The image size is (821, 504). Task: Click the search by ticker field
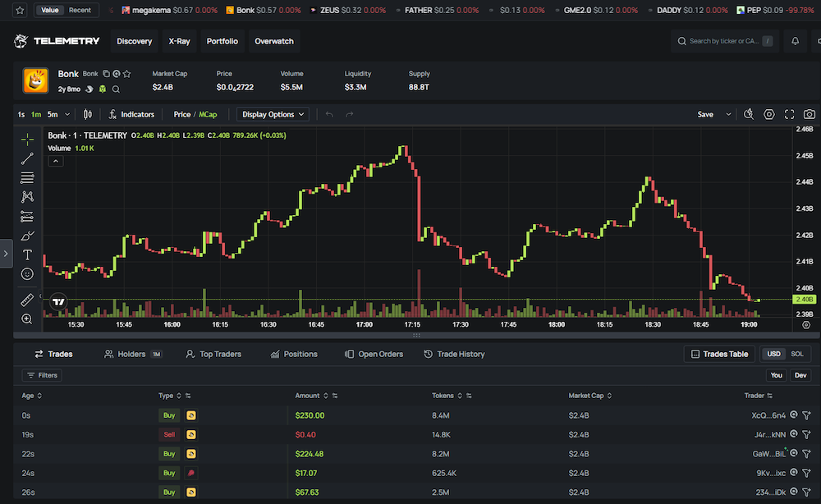(x=725, y=40)
